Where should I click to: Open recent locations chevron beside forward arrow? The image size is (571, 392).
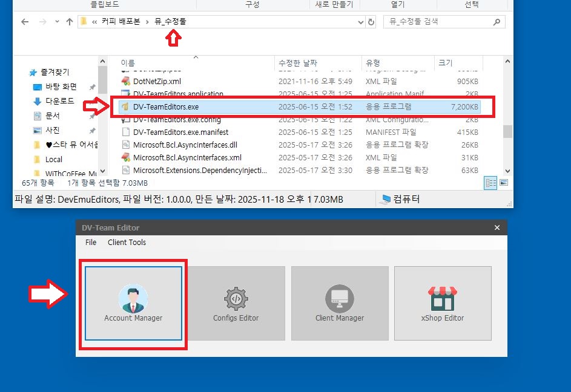pyautogui.click(x=57, y=22)
